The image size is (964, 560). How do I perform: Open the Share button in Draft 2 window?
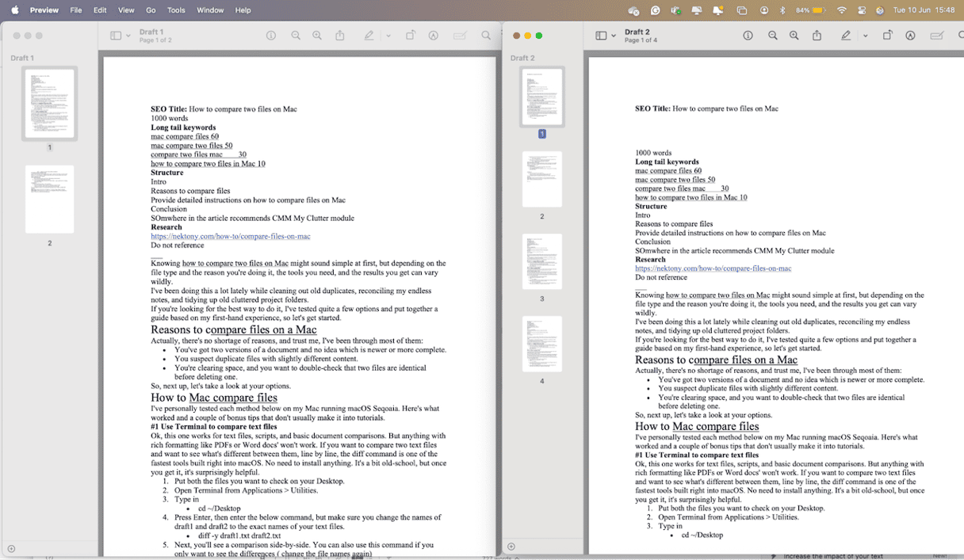click(817, 36)
